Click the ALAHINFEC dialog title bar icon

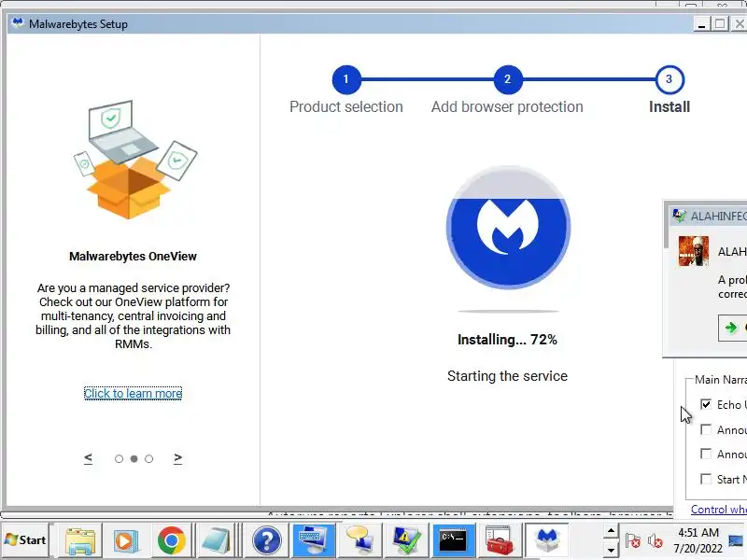pyautogui.click(x=679, y=216)
